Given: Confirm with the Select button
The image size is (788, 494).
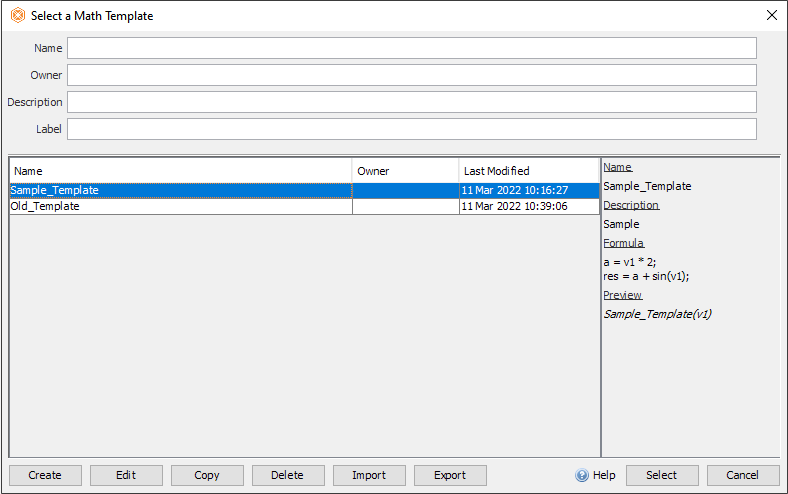Looking at the screenshot, I should 662,475.
